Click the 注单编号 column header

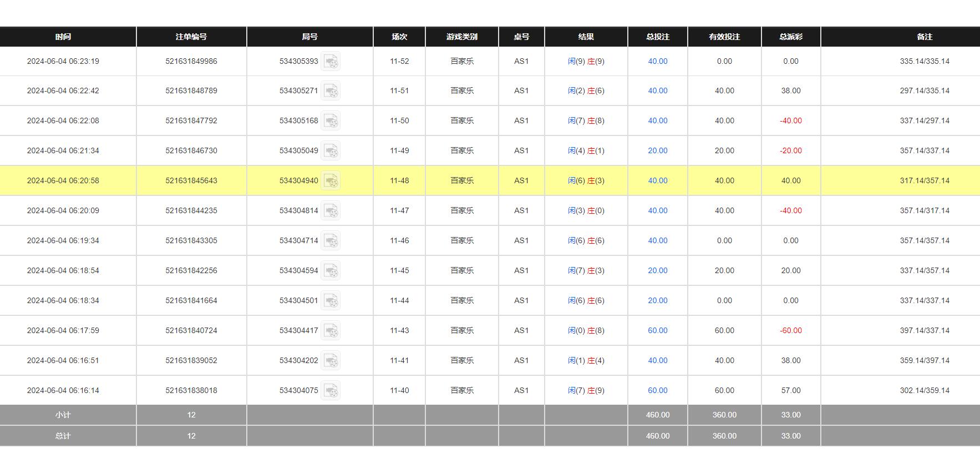[x=191, y=37]
